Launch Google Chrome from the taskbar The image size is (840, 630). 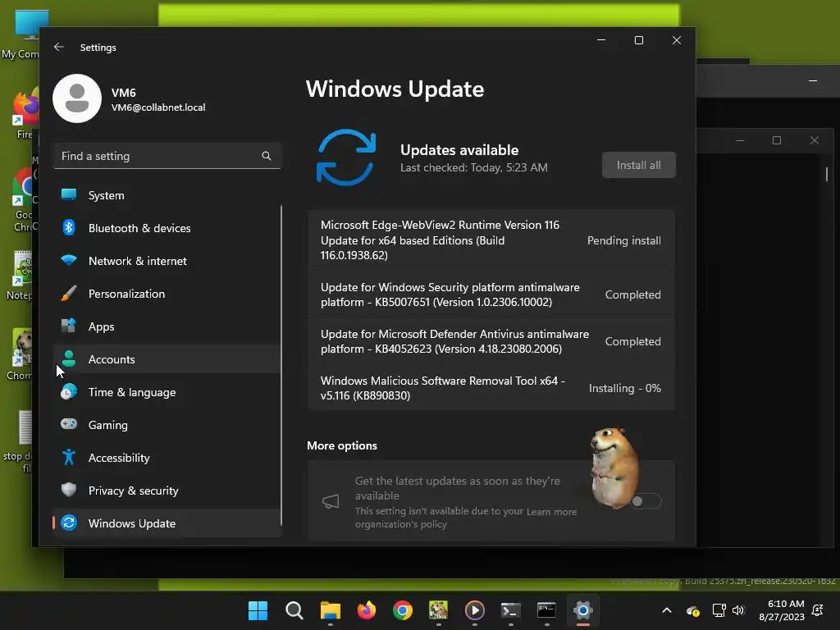coord(402,610)
